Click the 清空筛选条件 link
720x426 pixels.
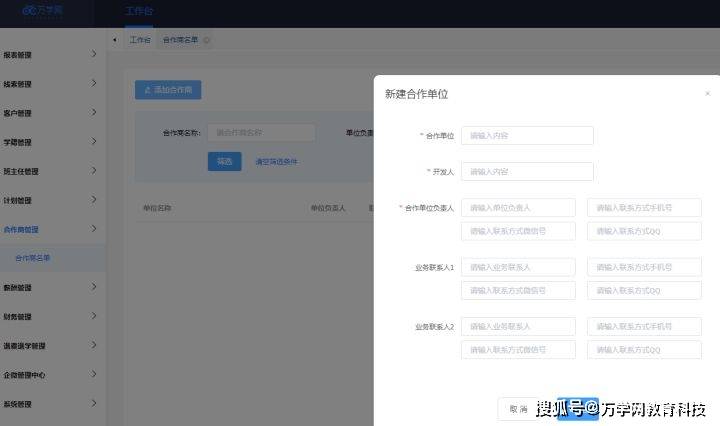(276, 161)
